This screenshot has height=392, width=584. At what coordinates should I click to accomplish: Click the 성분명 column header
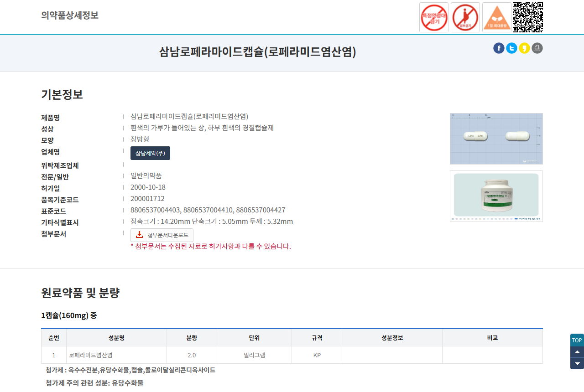(116, 338)
